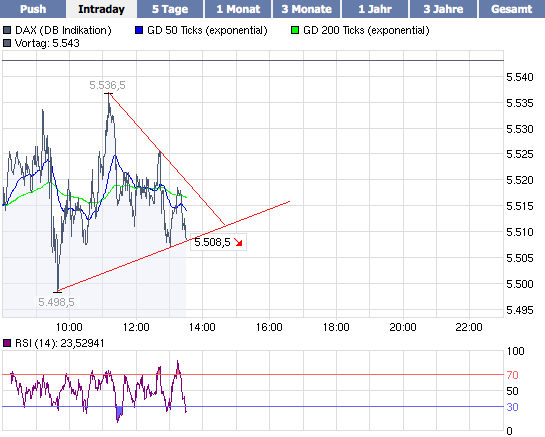
Task: Click the GD 200 Ticks (exponential) label
Action: tap(366, 30)
